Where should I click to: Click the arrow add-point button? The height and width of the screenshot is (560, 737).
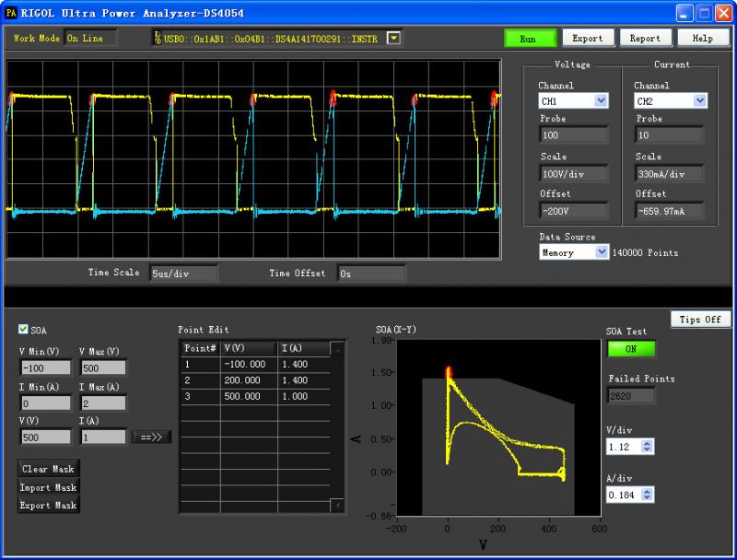point(151,437)
